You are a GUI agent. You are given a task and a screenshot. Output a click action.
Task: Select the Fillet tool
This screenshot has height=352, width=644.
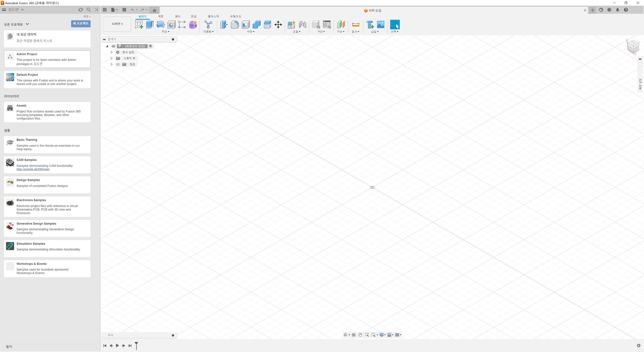pyautogui.click(x=235, y=24)
